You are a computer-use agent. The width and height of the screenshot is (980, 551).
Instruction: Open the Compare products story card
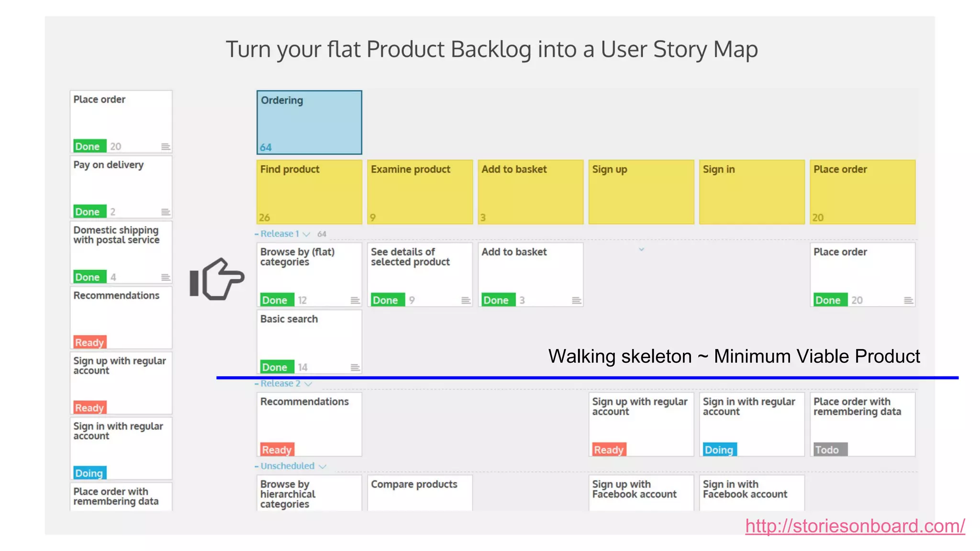(420, 493)
